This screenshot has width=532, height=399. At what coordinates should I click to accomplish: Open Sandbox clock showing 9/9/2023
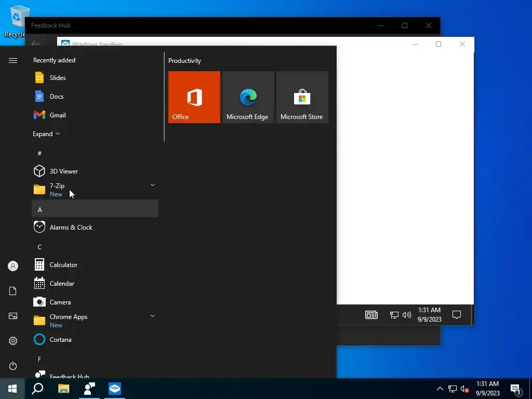point(430,314)
